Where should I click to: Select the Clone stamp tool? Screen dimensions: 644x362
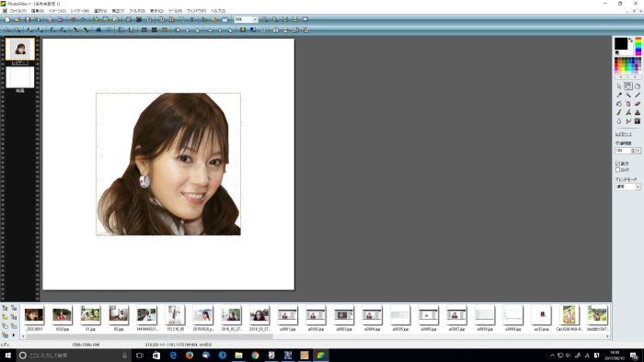(638, 112)
